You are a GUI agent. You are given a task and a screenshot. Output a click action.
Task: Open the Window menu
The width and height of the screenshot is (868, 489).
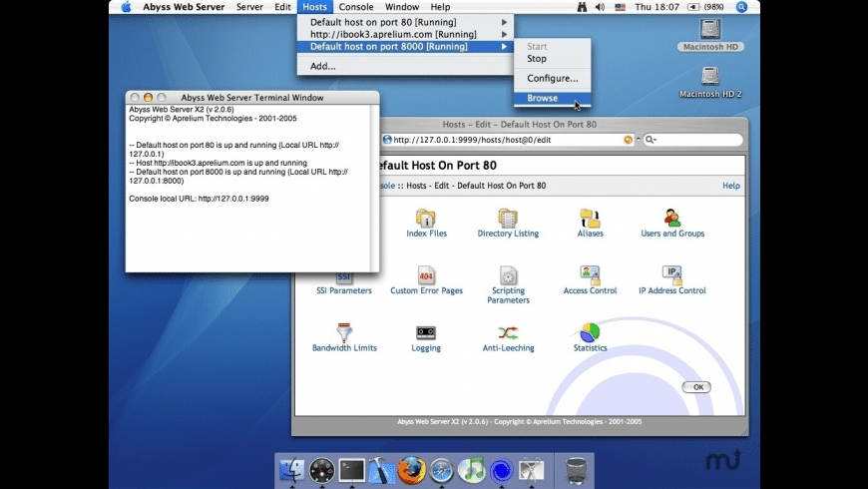pos(402,7)
